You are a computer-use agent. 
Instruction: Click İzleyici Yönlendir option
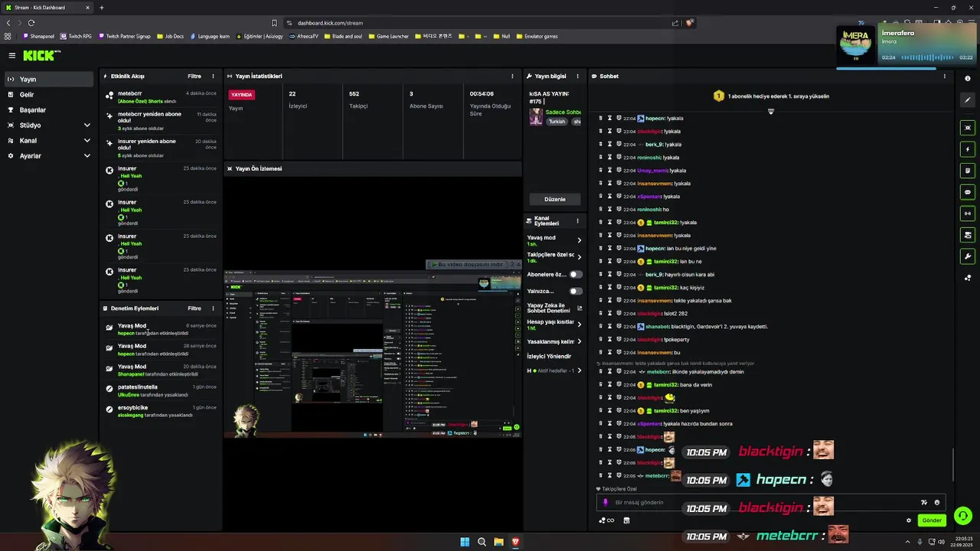click(x=550, y=356)
